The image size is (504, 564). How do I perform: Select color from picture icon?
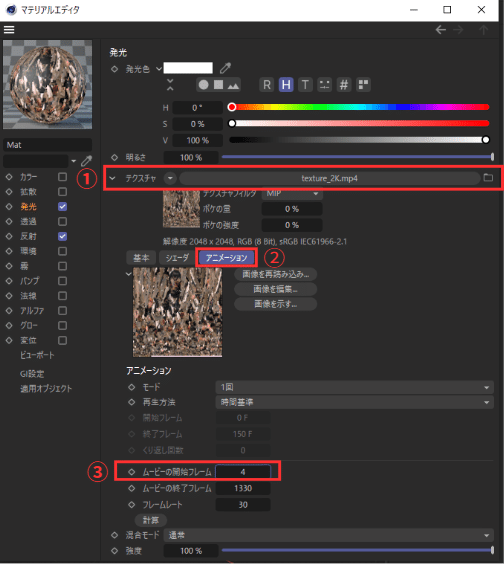[x=233, y=85]
